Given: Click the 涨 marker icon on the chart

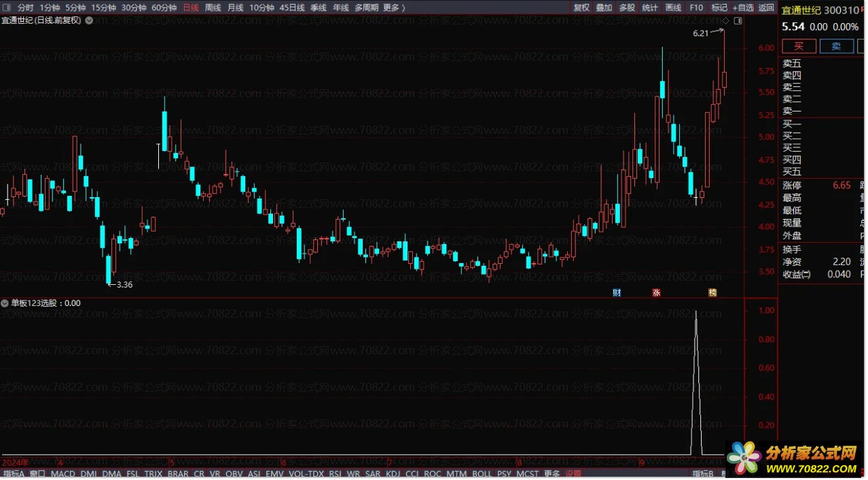Looking at the screenshot, I should click(x=656, y=292).
